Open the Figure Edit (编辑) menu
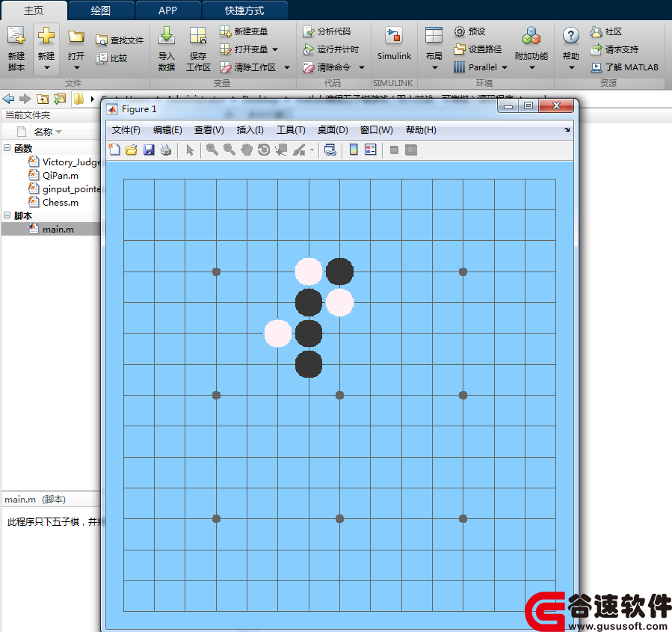672x632 pixels. (x=167, y=130)
